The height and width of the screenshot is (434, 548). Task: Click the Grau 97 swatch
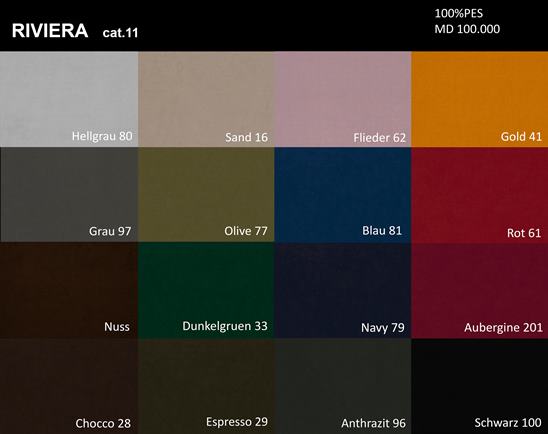click(x=69, y=194)
